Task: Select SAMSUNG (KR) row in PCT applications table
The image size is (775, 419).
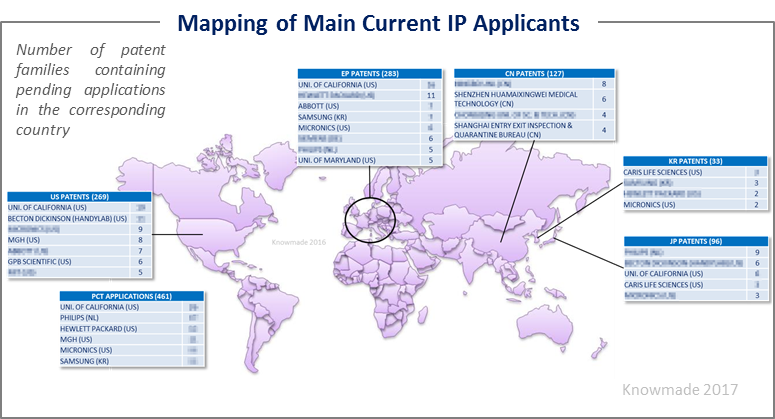Action: (x=131, y=361)
